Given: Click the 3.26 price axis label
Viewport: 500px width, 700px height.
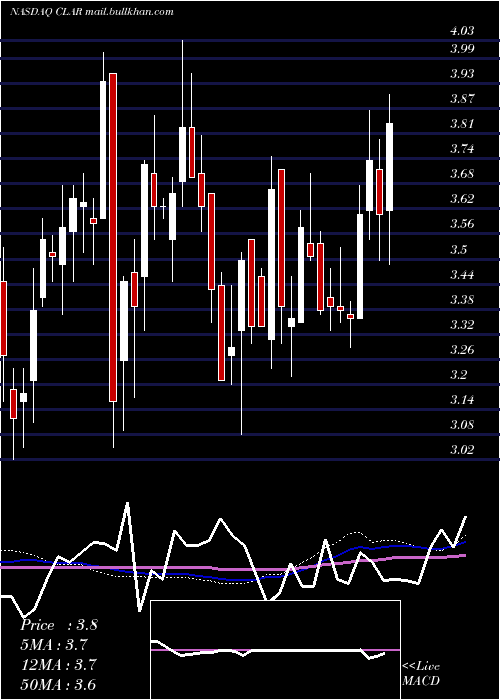Looking at the screenshot, I should point(462,349).
